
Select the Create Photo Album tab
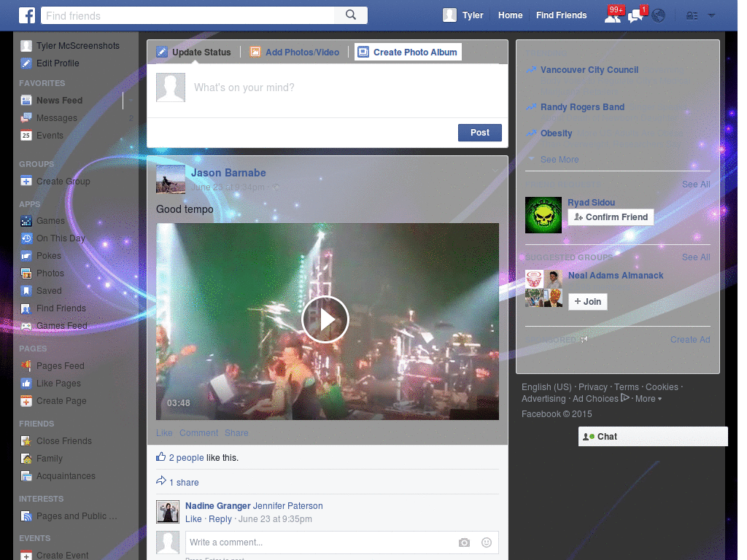(409, 52)
